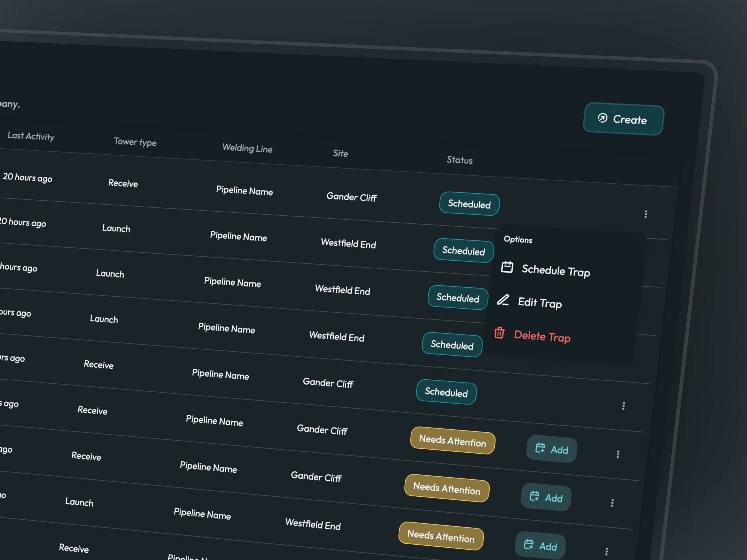This screenshot has height=560, width=747.
Task: Click the Scheduled badge in the first Gander Cliff row
Action: [469, 204]
